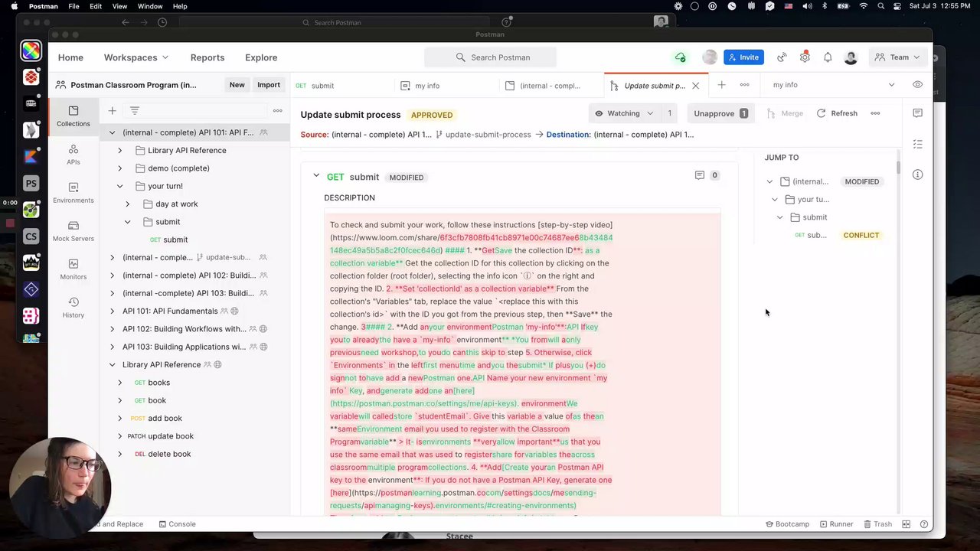Open the APIs sidebar panel

[73, 155]
